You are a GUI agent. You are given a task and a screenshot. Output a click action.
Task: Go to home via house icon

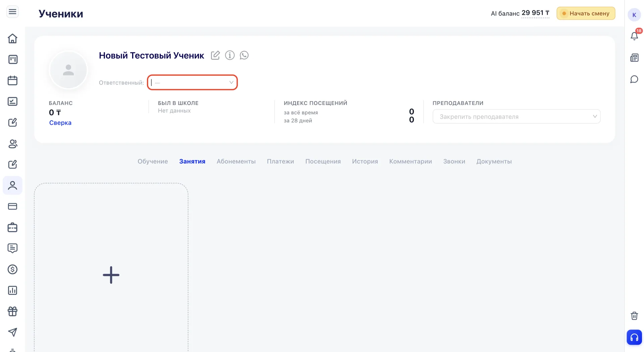[12, 38]
